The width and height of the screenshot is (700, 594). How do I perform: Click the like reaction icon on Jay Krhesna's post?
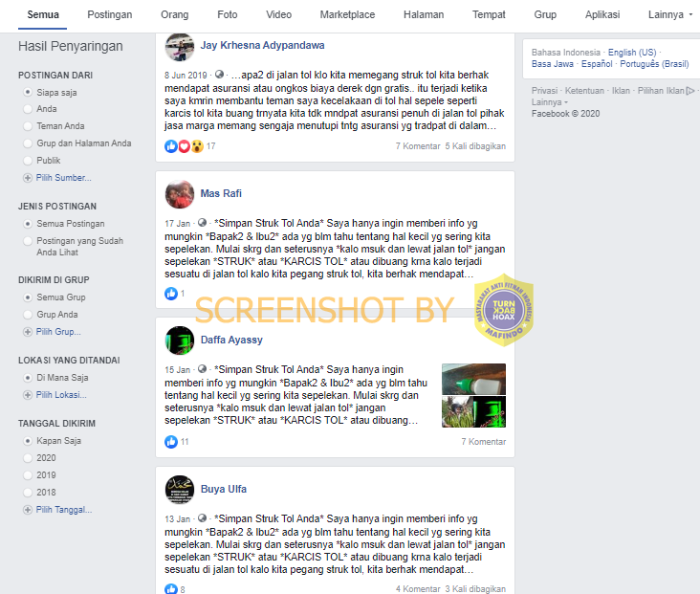(x=171, y=146)
